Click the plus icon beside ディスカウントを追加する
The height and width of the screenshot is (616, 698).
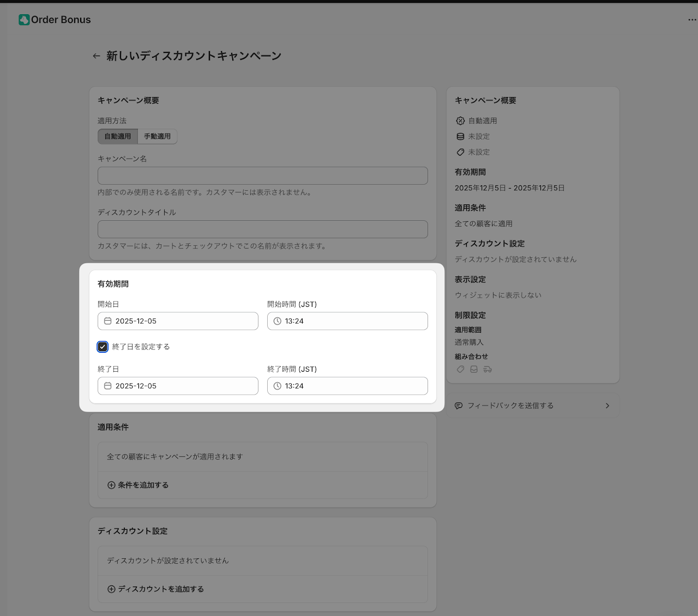tap(111, 589)
